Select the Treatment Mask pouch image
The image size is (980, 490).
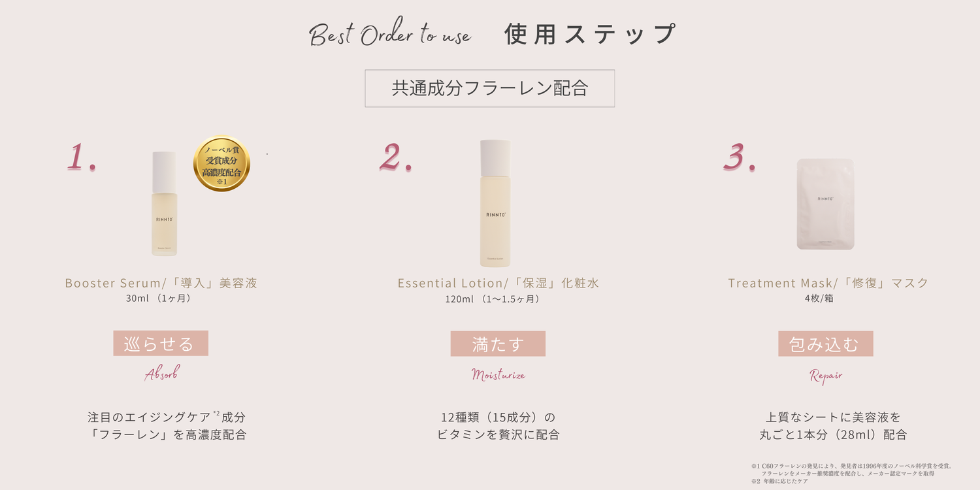coord(825,204)
